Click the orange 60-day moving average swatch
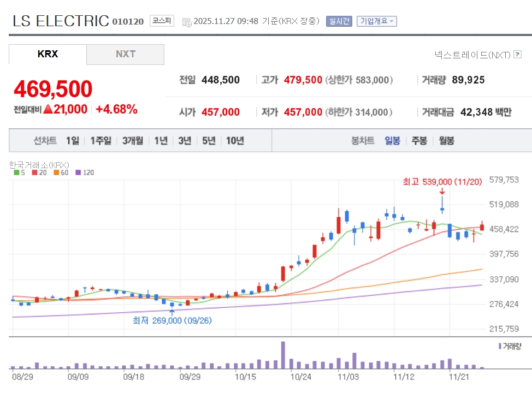 pos(56,172)
